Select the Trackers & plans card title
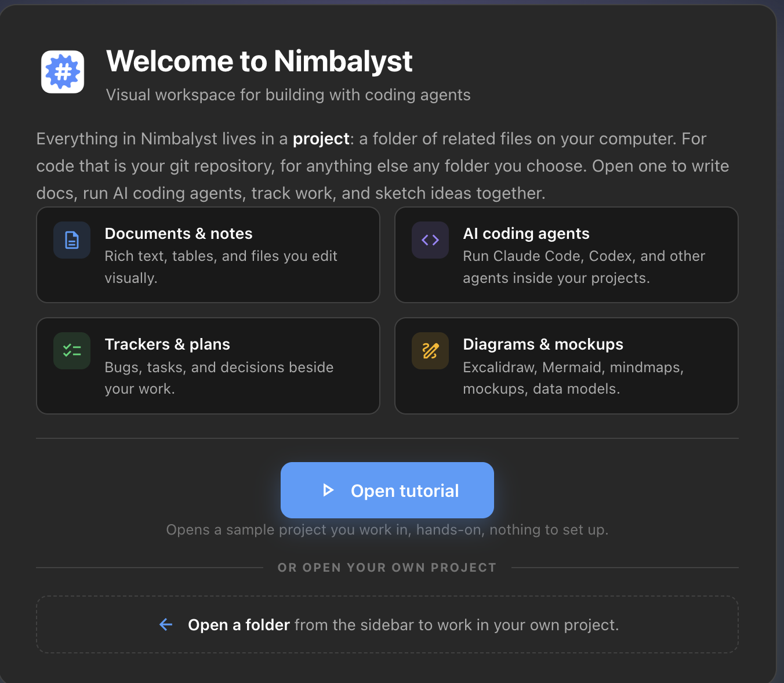784x683 pixels. pyautogui.click(x=168, y=344)
